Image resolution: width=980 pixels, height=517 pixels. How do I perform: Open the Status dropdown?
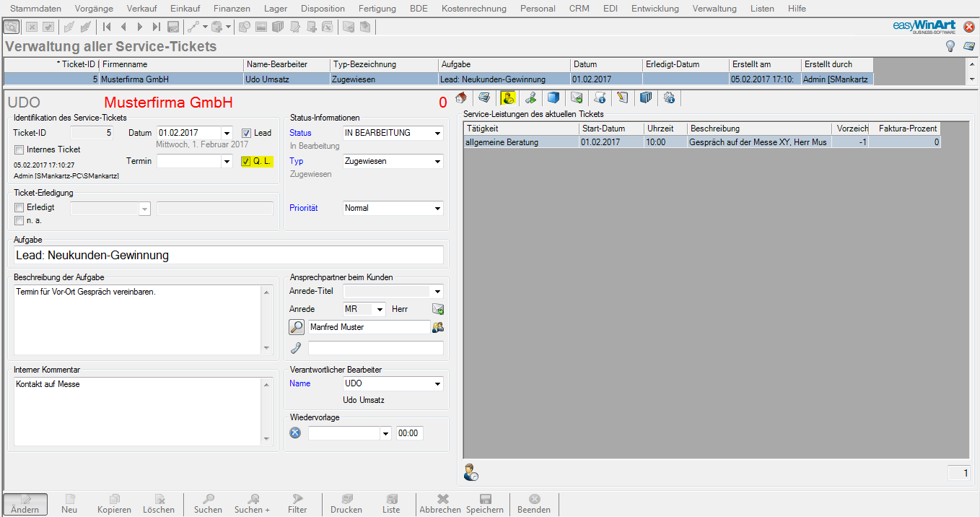tap(437, 133)
